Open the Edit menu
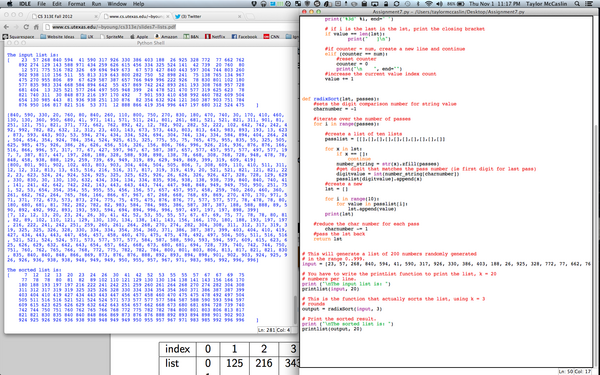 (57, 3)
